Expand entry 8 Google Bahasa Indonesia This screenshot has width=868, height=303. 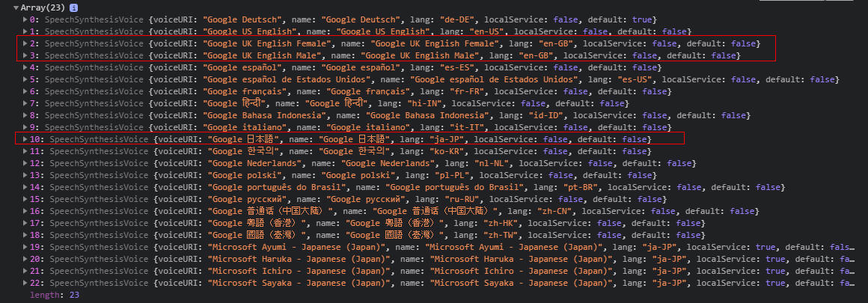pyautogui.click(x=25, y=115)
